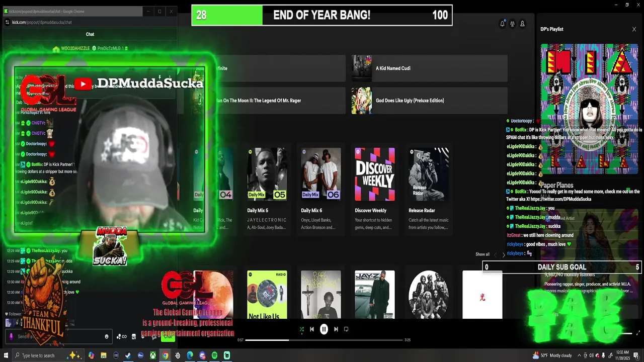Open the Windows Start menu

6,355
